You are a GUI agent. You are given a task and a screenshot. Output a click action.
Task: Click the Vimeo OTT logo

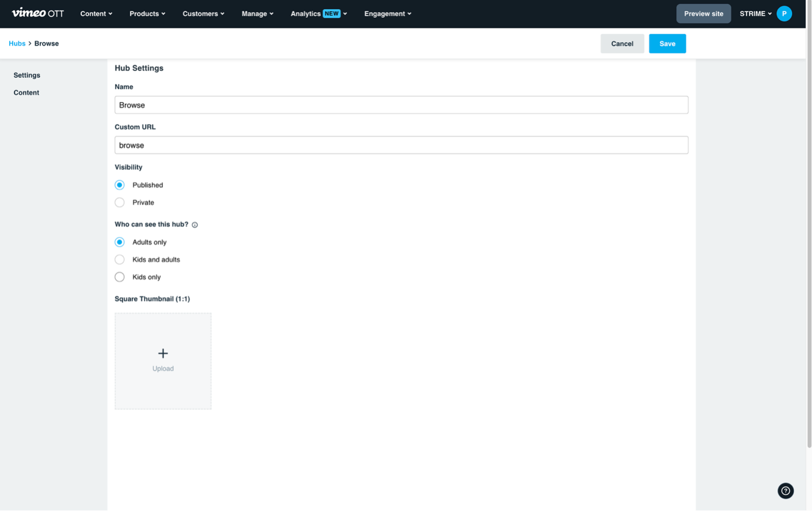(38, 13)
